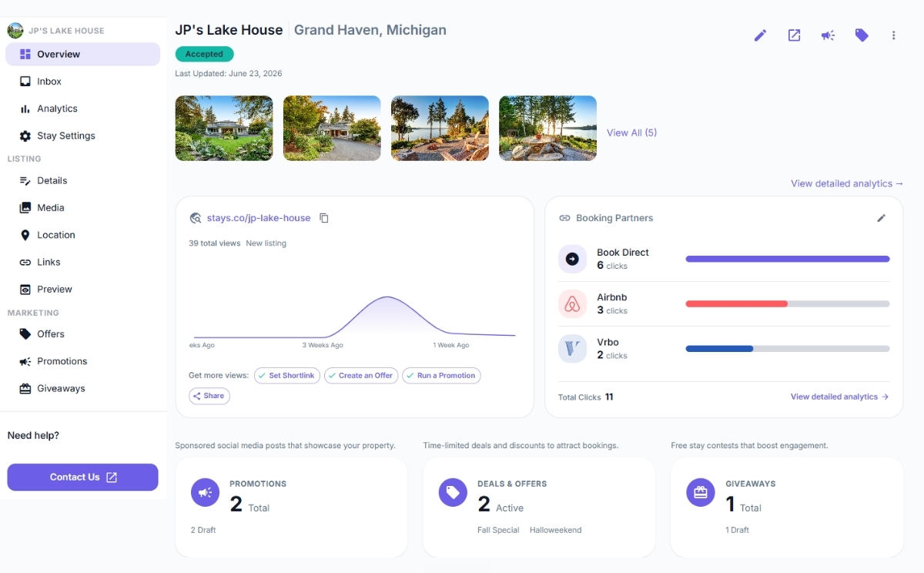Click the Airbnb logo icon
This screenshot has height=573, width=924.
click(572, 303)
